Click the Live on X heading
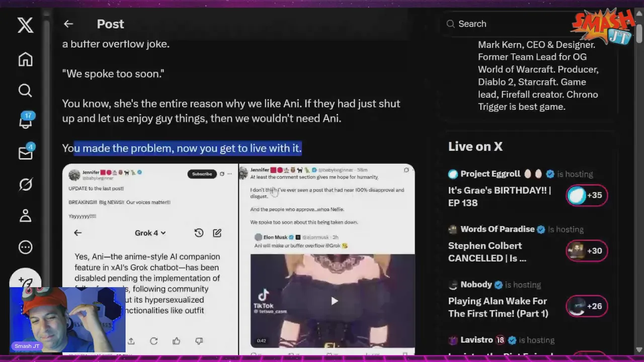The image size is (644, 362). coord(475,146)
